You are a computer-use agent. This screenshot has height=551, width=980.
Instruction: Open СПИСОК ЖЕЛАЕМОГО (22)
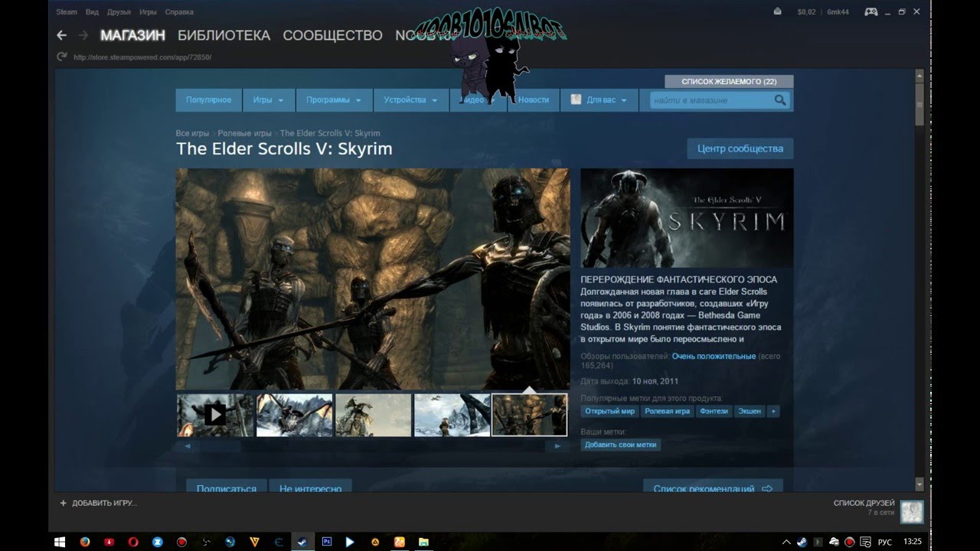pos(729,81)
